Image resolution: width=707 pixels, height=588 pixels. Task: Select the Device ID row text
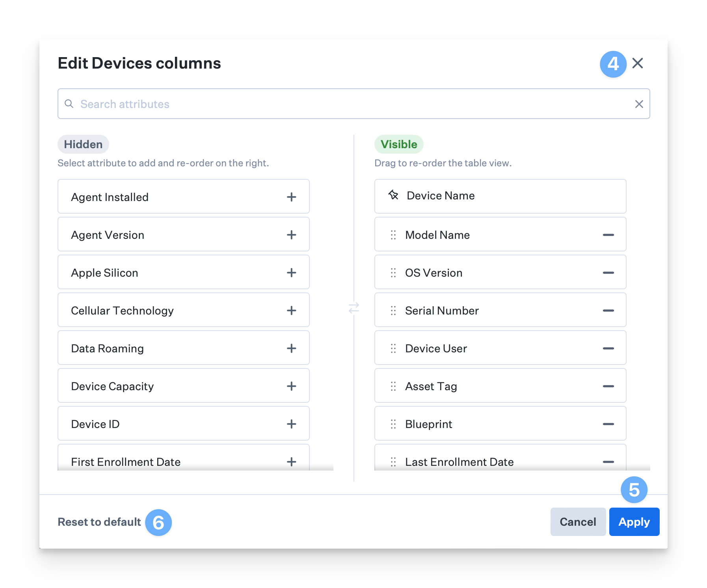95,424
